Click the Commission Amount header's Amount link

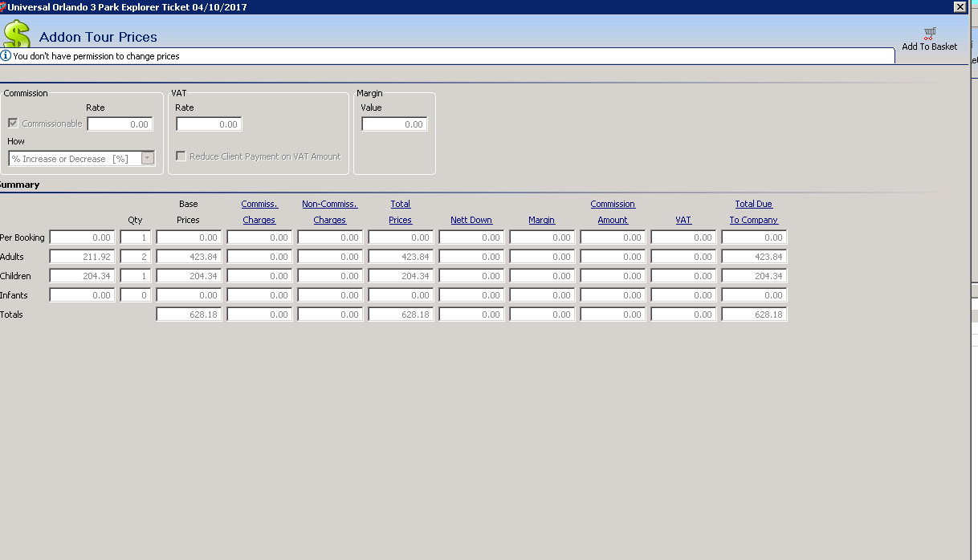[x=613, y=220]
